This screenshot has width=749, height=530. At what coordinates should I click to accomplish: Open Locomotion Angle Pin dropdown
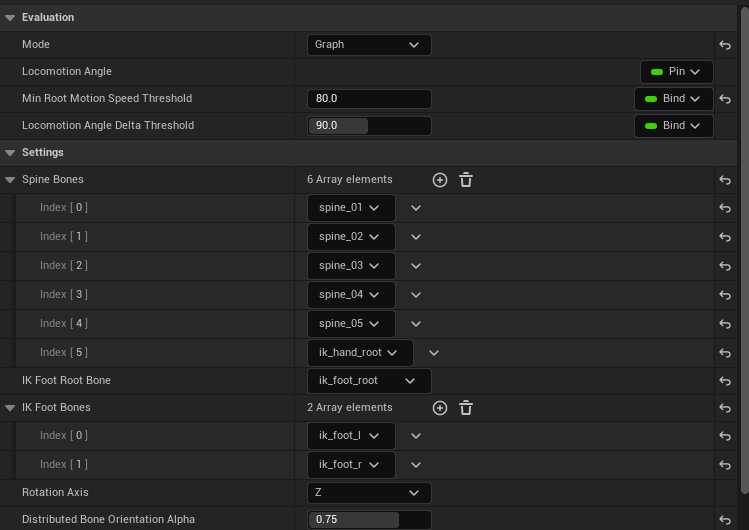point(677,72)
